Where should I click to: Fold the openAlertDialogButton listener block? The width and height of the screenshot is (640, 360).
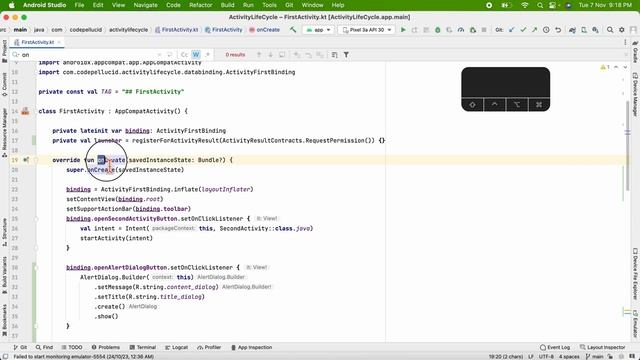coord(36,268)
